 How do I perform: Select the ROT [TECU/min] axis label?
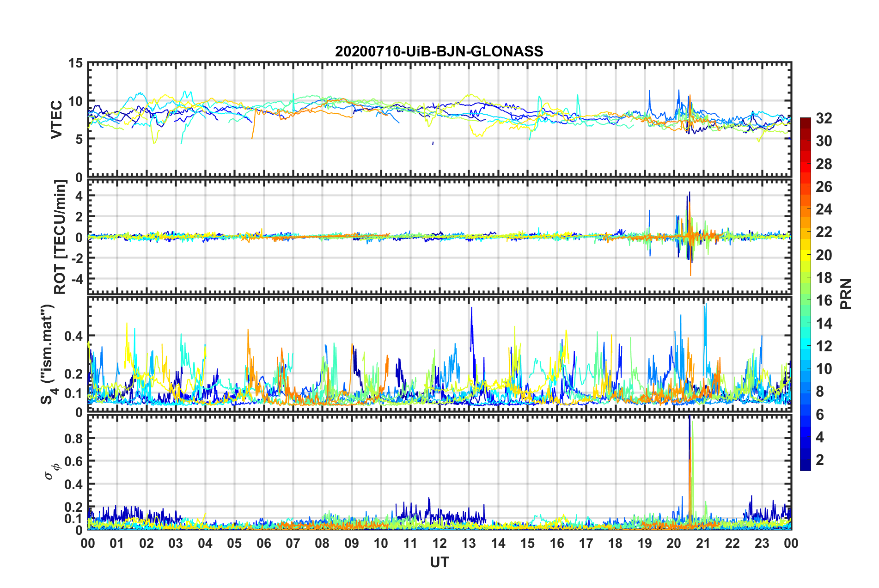point(60,237)
